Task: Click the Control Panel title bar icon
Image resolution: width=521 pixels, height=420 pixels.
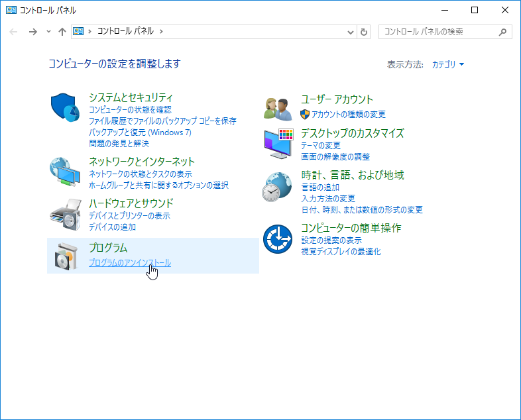Action: [11, 11]
